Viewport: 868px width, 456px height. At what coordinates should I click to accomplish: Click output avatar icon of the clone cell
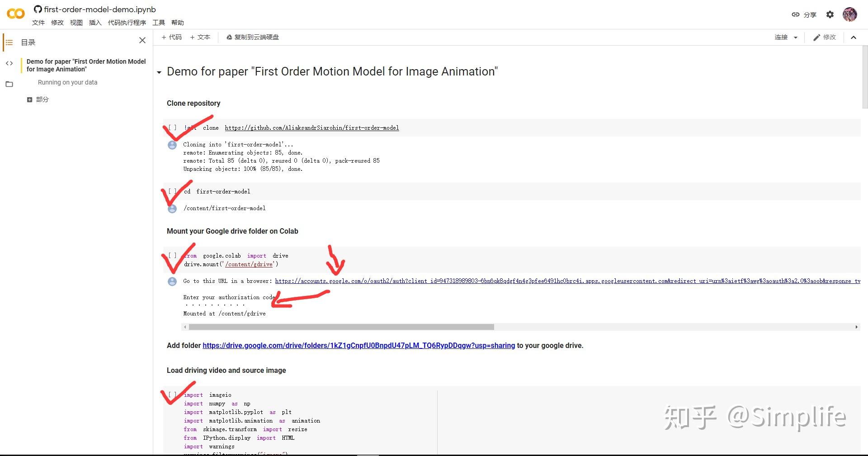172,145
